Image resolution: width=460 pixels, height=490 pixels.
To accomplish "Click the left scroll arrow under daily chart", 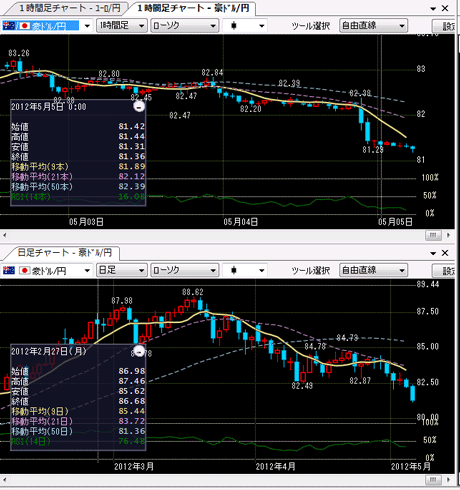I will (5, 480).
